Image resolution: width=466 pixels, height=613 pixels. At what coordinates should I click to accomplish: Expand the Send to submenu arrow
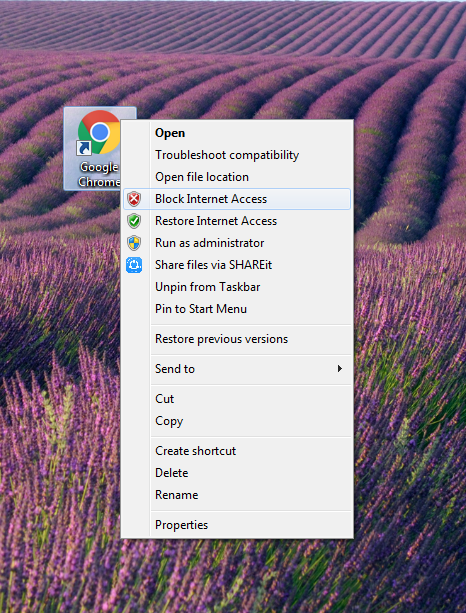(x=340, y=369)
